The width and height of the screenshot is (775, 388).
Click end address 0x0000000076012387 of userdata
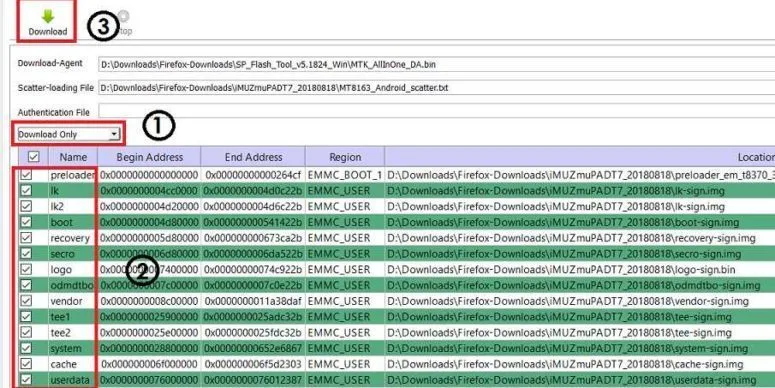click(x=253, y=380)
